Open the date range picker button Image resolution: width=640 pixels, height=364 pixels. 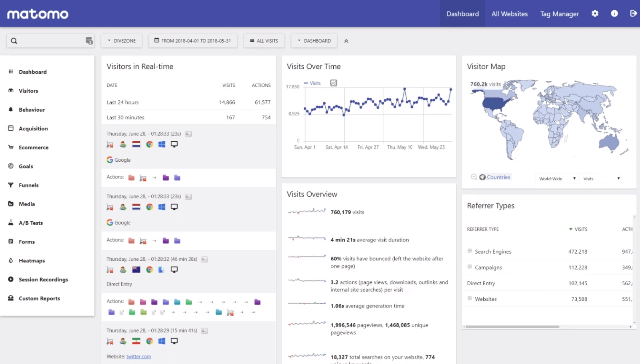coord(193,41)
